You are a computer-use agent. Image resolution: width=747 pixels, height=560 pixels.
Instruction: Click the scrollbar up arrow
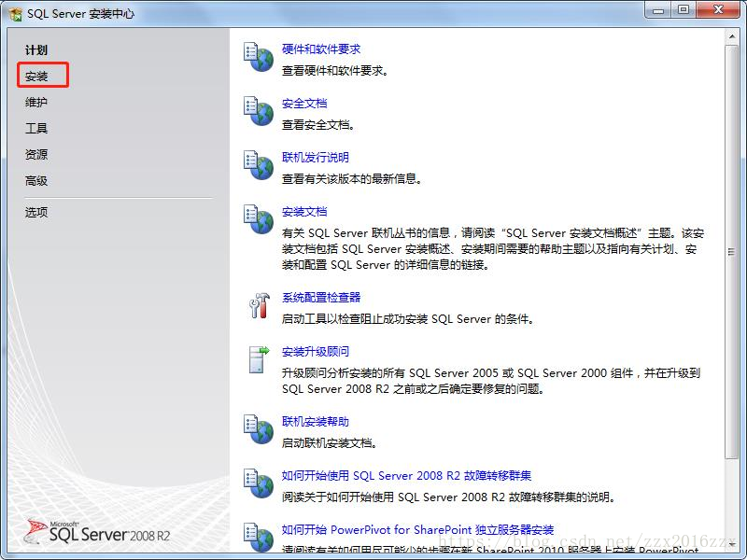click(x=731, y=36)
